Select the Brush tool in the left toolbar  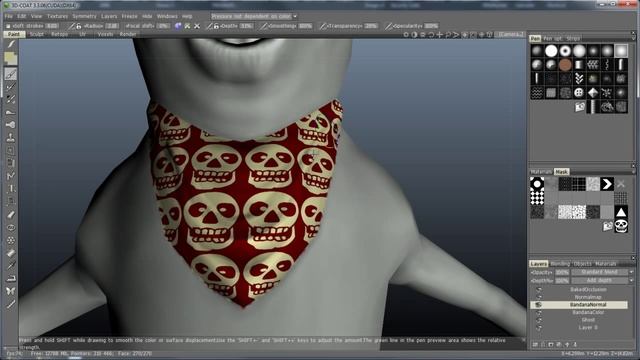click(11, 74)
